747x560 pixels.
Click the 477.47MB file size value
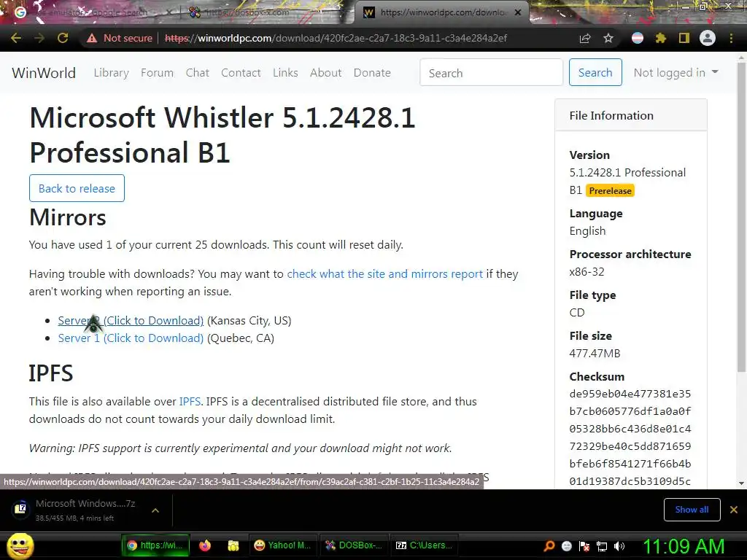pos(595,354)
